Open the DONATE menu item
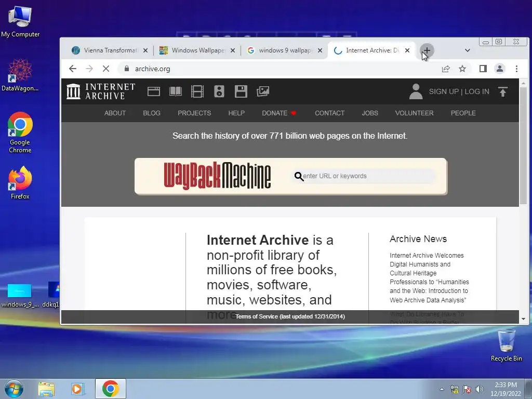This screenshot has width=532, height=399. 279,113
